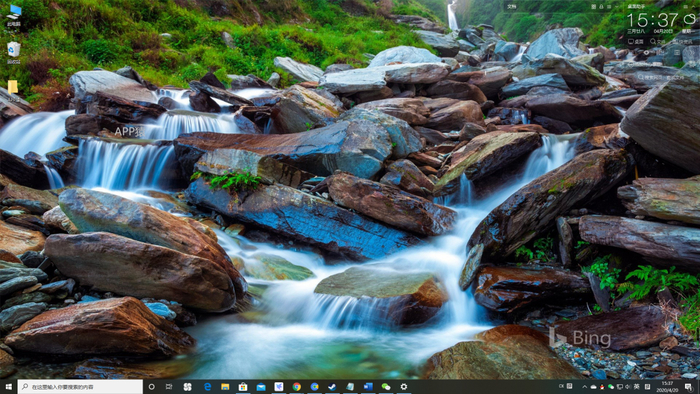
Task: Open WeChat from the taskbar
Action: click(386, 387)
